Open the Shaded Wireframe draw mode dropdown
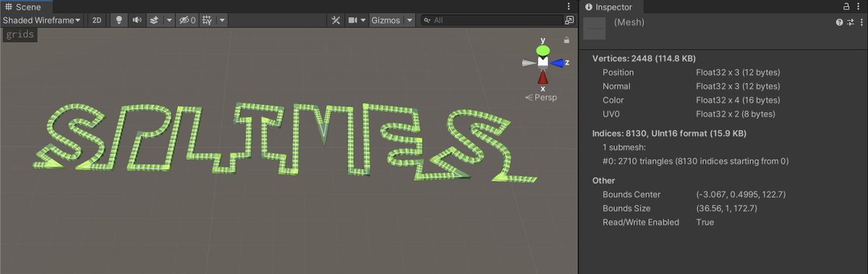 [43, 20]
